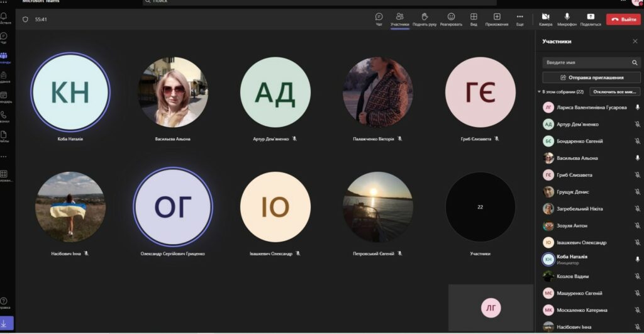Open Apps store in left sidebar

pyautogui.click(x=4, y=176)
